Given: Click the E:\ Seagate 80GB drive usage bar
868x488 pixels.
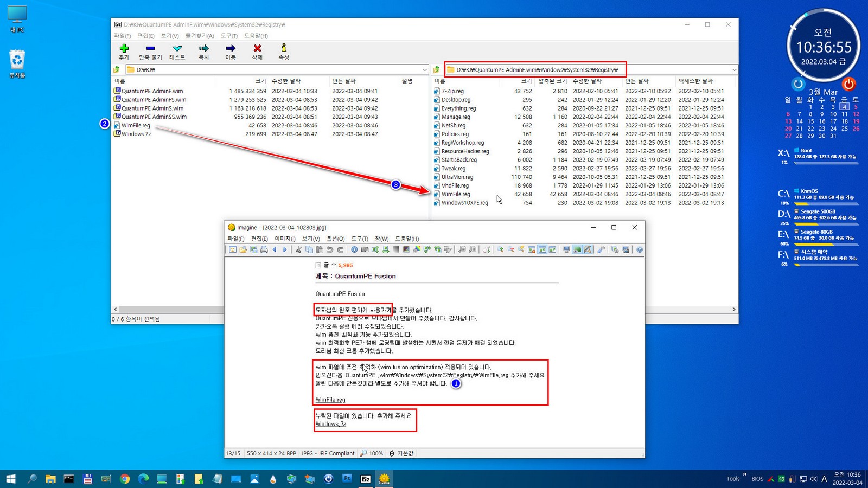Looking at the screenshot, I should [x=826, y=245].
